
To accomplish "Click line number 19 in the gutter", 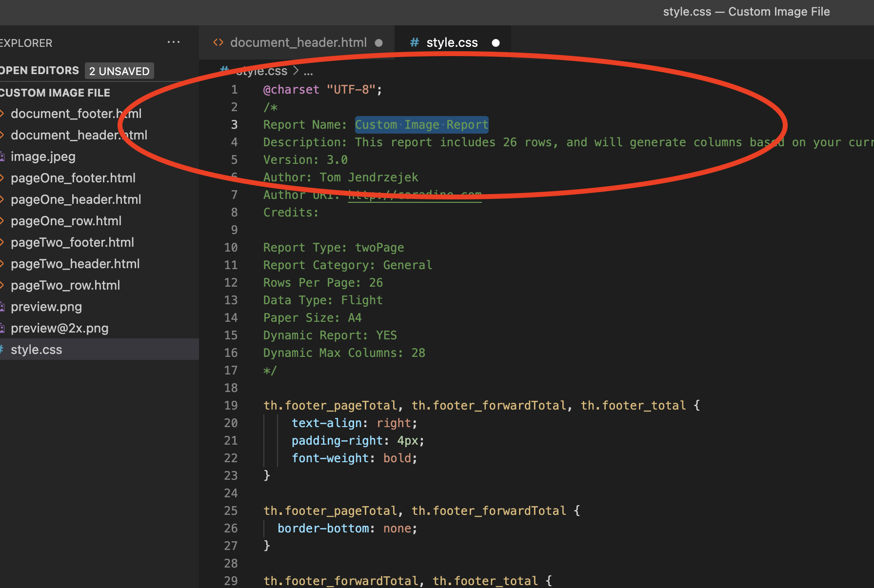I will [x=231, y=406].
